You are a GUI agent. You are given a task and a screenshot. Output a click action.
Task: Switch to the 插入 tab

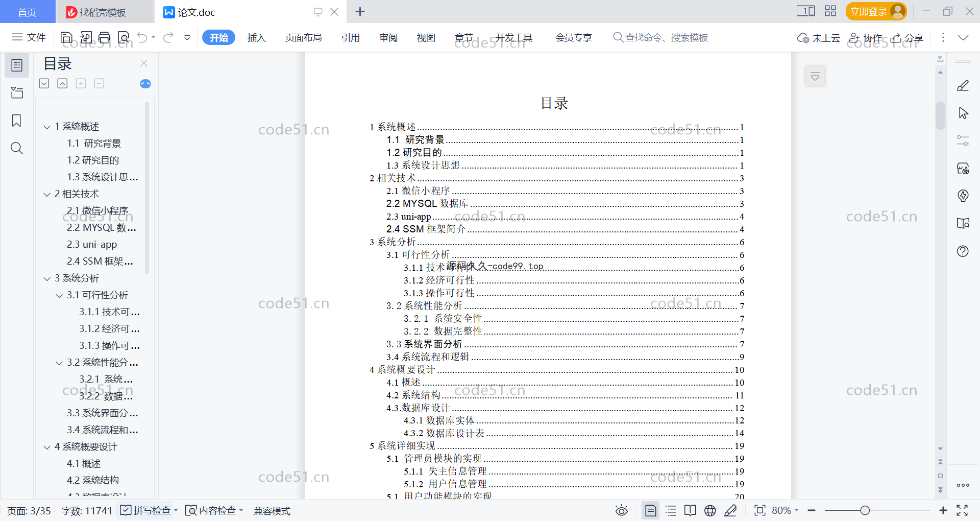(x=256, y=37)
